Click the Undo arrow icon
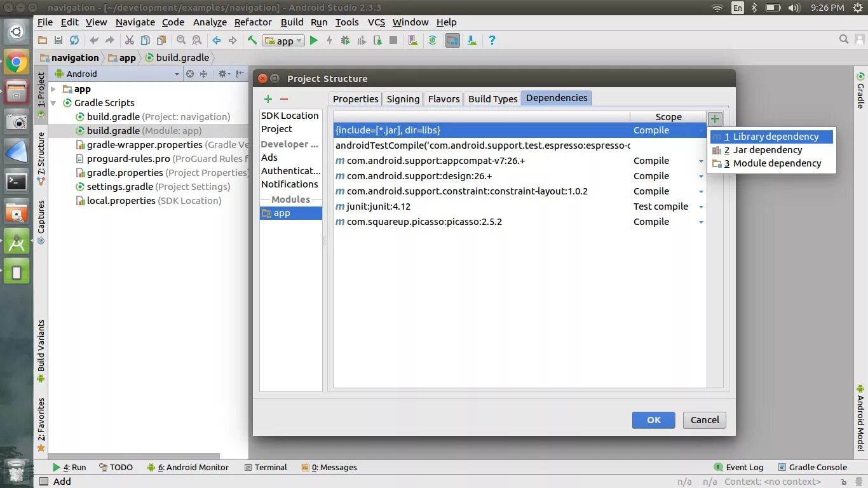868x488 pixels. pos(94,40)
